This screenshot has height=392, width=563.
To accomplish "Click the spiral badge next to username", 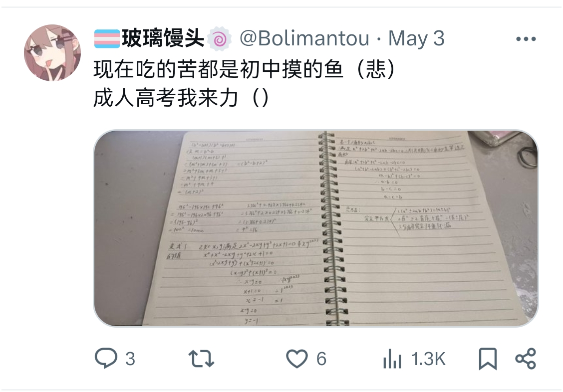I will pos(220,38).
